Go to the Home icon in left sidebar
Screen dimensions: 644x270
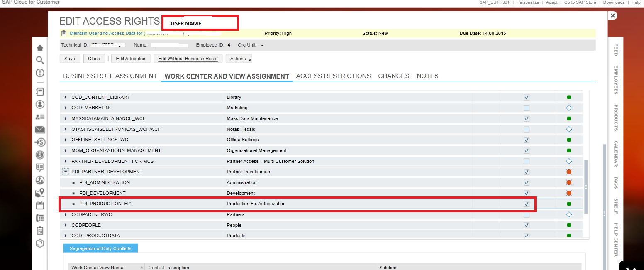(x=40, y=48)
